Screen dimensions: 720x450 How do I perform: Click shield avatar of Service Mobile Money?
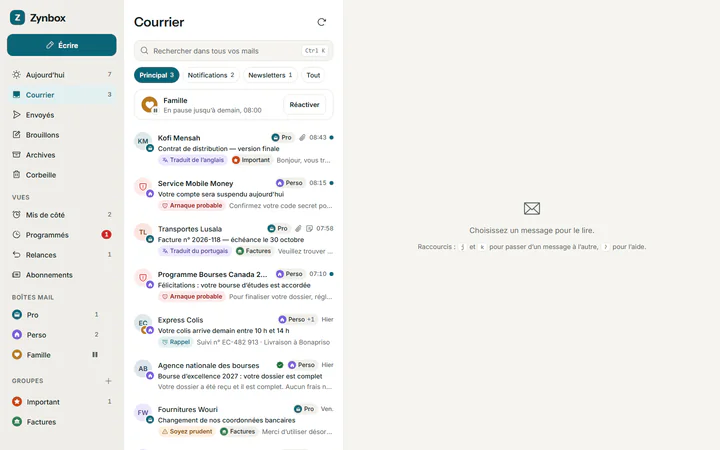[143, 187]
